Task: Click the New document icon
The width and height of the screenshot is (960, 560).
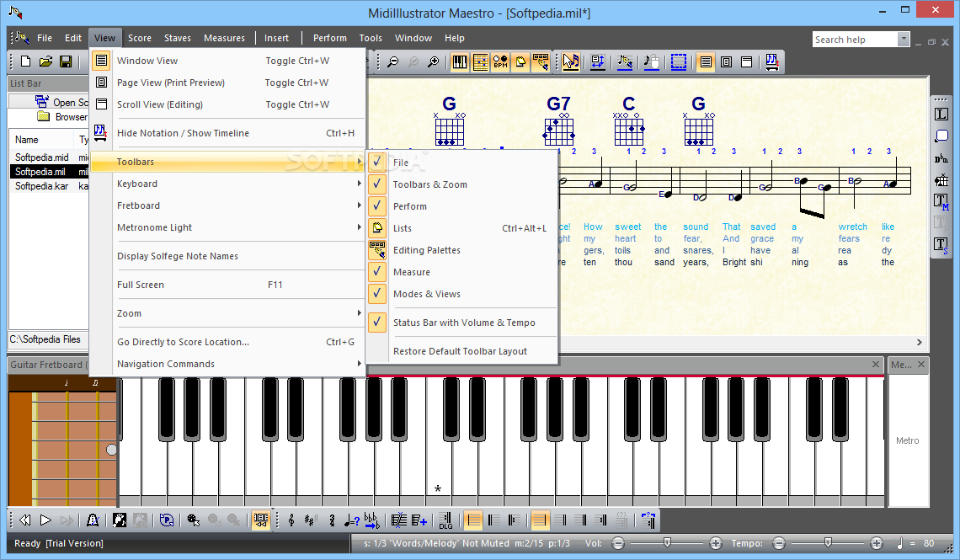Action: click(x=26, y=61)
